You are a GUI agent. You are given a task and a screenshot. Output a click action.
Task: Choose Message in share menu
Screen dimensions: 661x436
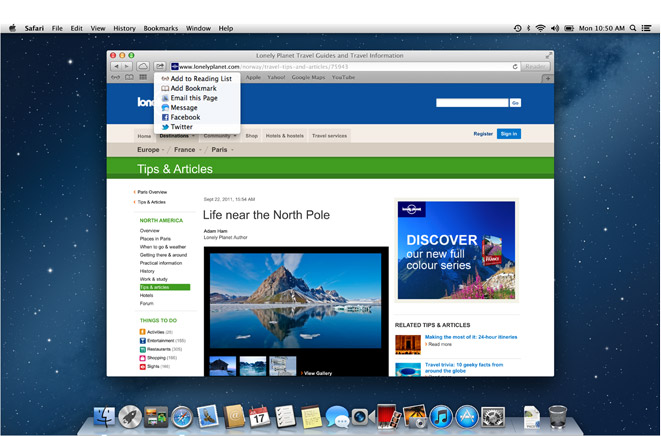[197, 108]
